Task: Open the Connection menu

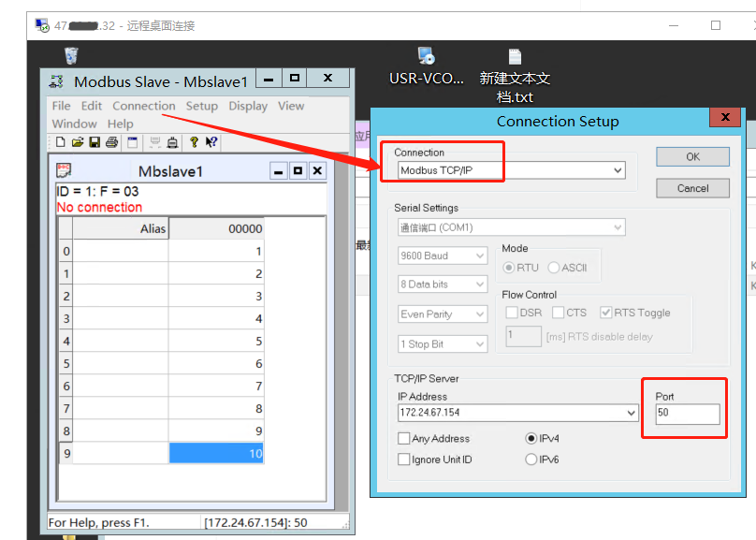Action: coord(143,106)
